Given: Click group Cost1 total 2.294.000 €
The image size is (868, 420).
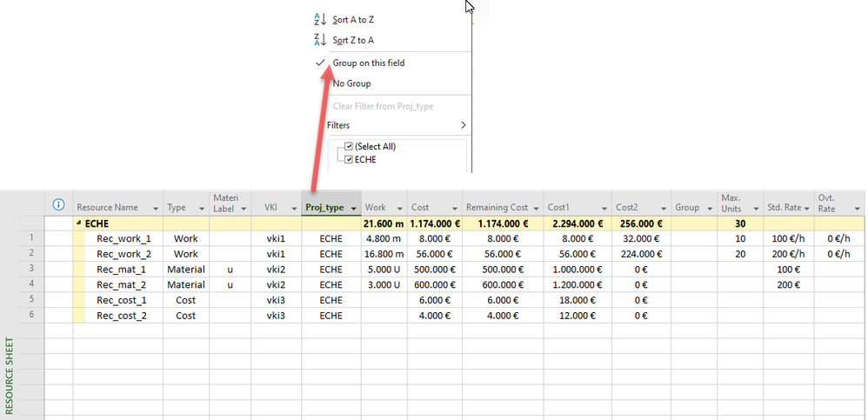Looking at the screenshot, I should point(578,223).
